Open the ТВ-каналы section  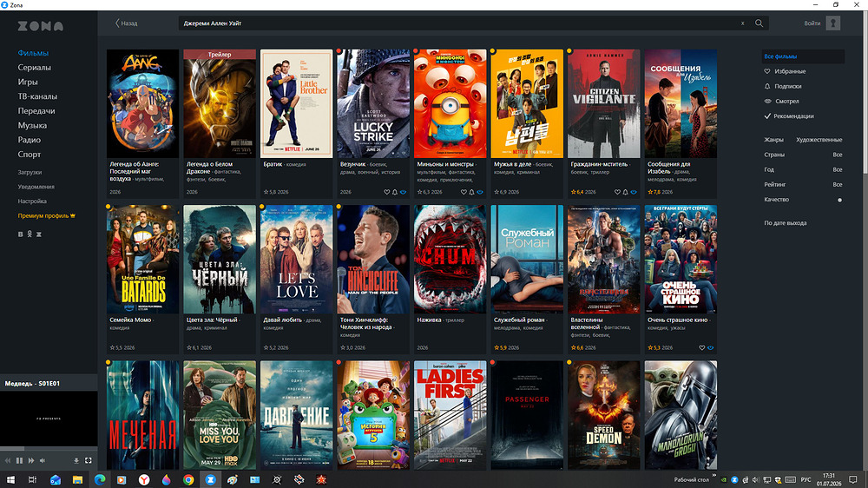(37, 96)
